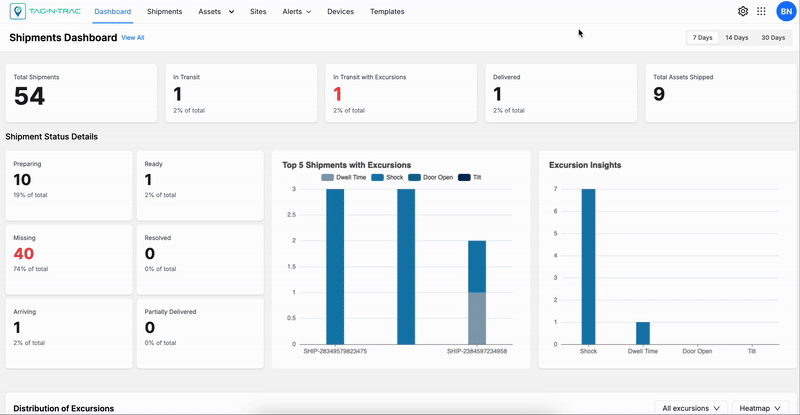
Task: Click the Tag-N-Trac logo icon
Action: pos(18,12)
